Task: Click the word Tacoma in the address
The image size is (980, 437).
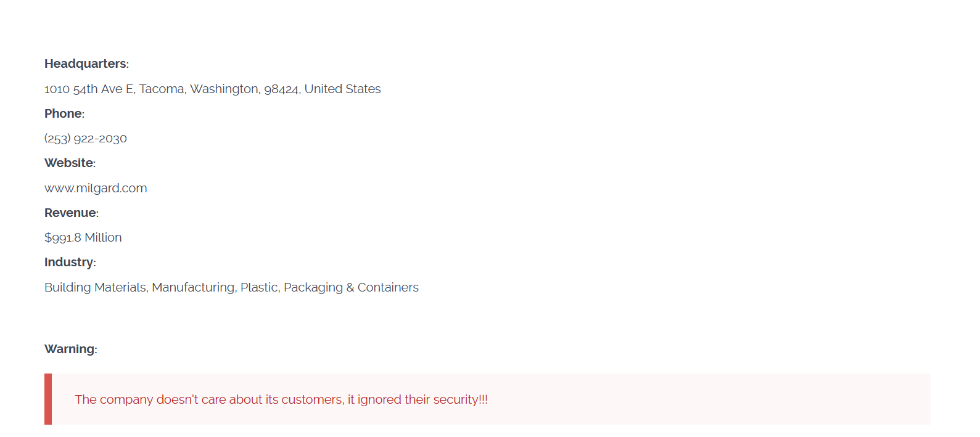Action: (x=162, y=89)
